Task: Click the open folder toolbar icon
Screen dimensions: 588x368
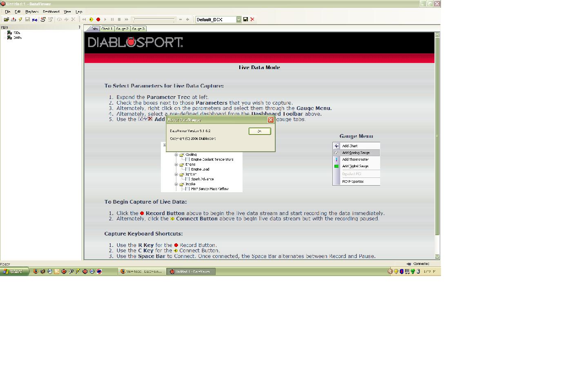Action: [7, 20]
